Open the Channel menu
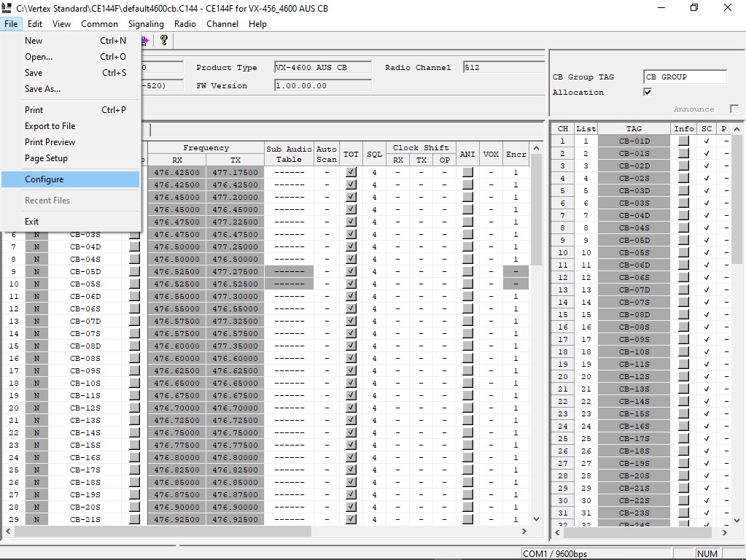 click(222, 24)
